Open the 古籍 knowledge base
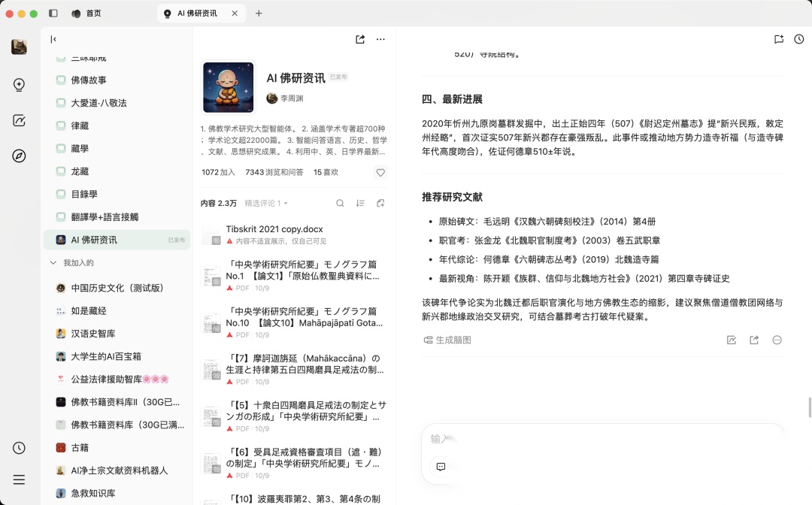This screenshot has height=505, width=812. tap(117, 448)
